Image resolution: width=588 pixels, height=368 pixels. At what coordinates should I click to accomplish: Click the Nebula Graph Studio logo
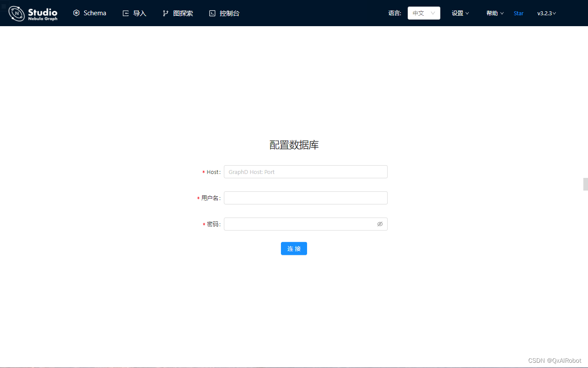point(33,13)
